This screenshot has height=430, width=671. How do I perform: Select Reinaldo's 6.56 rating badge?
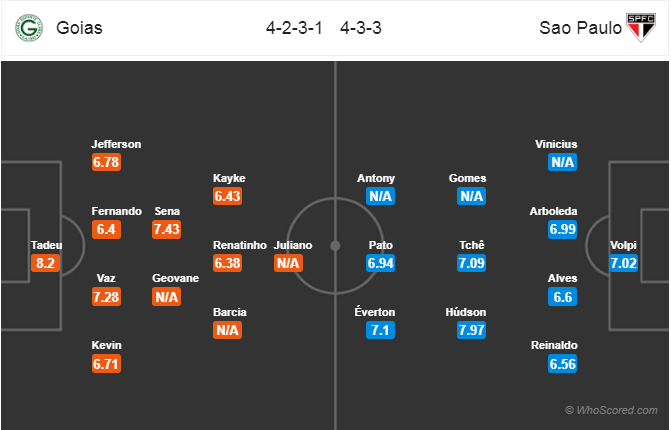[x=562, y=364]
